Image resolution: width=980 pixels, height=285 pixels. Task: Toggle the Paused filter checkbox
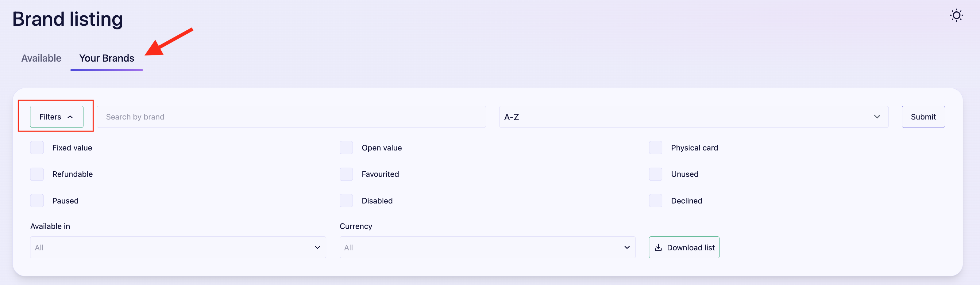(x=37, y=201)
